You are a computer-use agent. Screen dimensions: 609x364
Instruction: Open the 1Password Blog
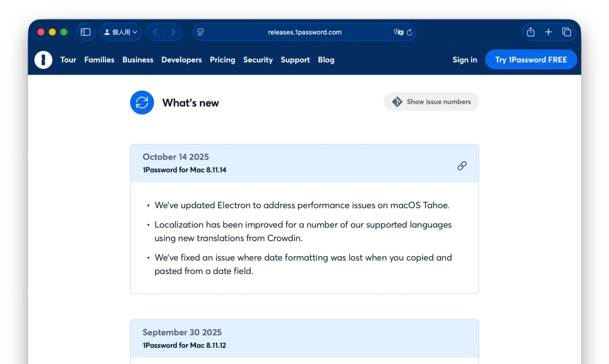[x=326, y=59]
